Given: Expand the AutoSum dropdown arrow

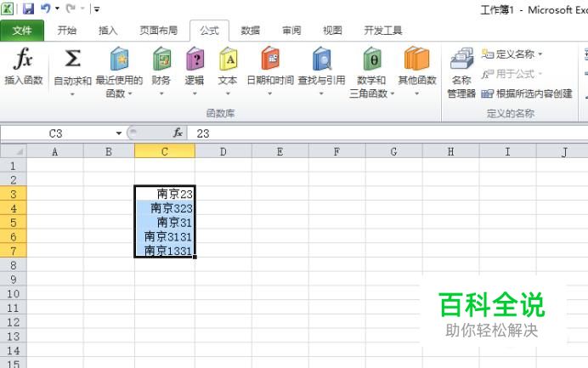Looking at the screenshot, I should click(x=72, y=93).
